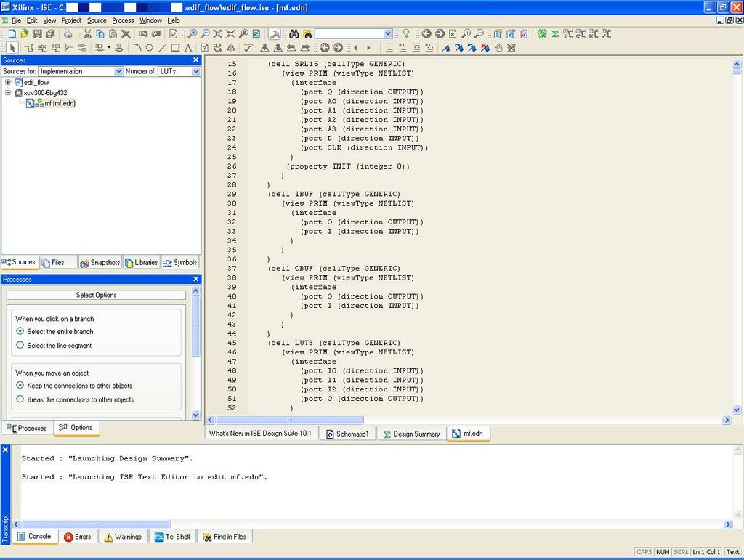The width and height of the screenshot is (744, 560).
Task: Open the Tcl Shell tab
Action: [x=172, y=537]
